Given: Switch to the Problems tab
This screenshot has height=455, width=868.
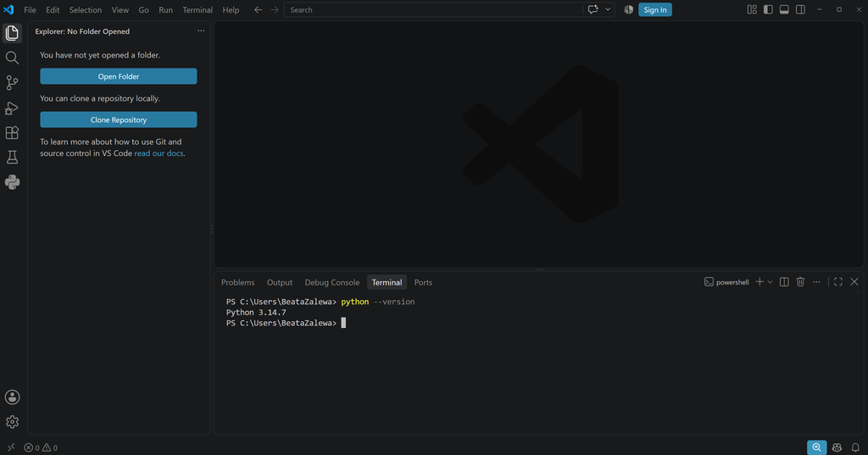Looking at the screenshot, I should tap(238, 282).
